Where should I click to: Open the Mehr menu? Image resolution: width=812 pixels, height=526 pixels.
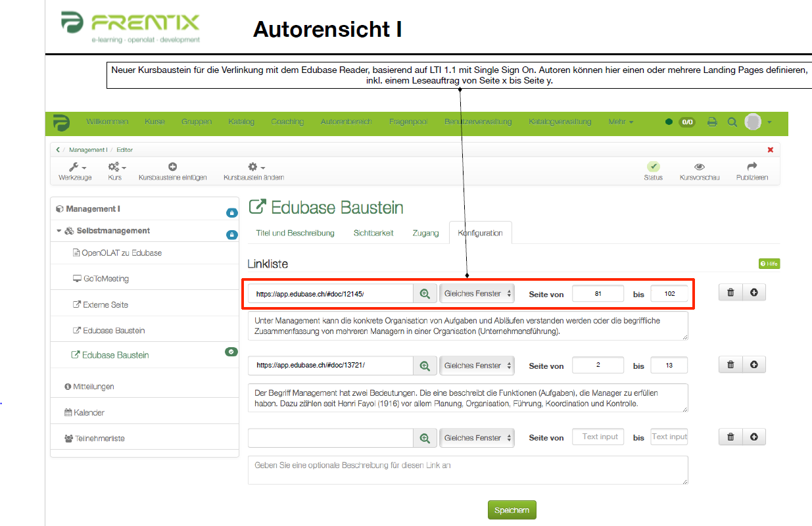pyautogui.click(x=621, y=122)
